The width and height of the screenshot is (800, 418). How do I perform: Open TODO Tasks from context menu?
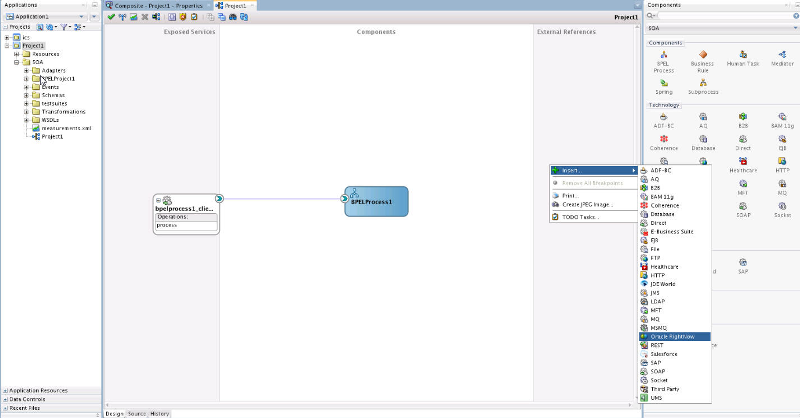594,217
